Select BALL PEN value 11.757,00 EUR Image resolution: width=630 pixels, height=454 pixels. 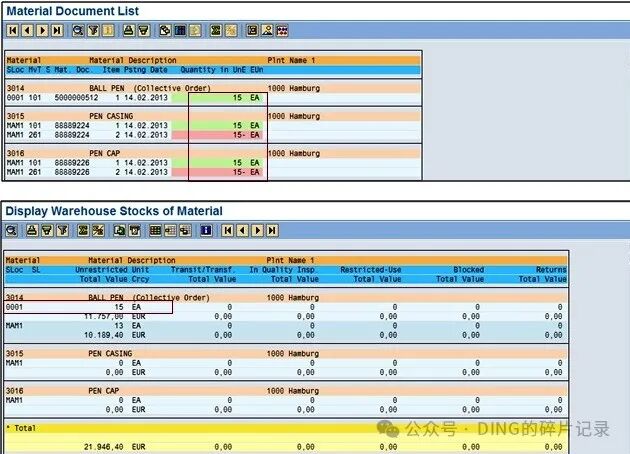[x=115, y=317]
